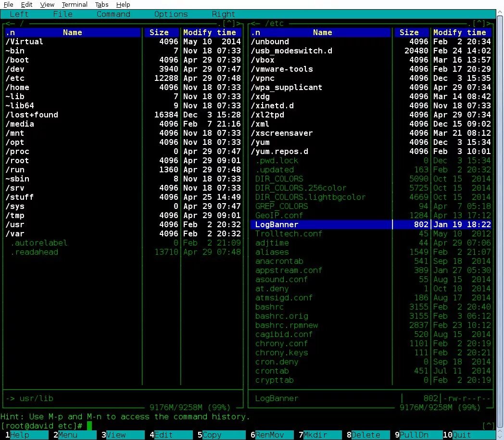Select the ~lib64 symlink in left panel

pos(123,106)
